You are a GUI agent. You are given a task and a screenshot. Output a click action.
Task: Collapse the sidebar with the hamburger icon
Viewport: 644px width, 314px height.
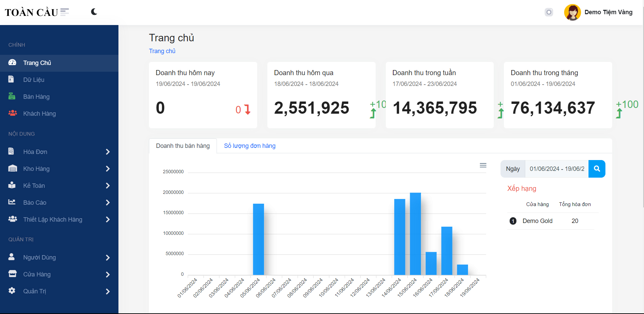(65, 12)
